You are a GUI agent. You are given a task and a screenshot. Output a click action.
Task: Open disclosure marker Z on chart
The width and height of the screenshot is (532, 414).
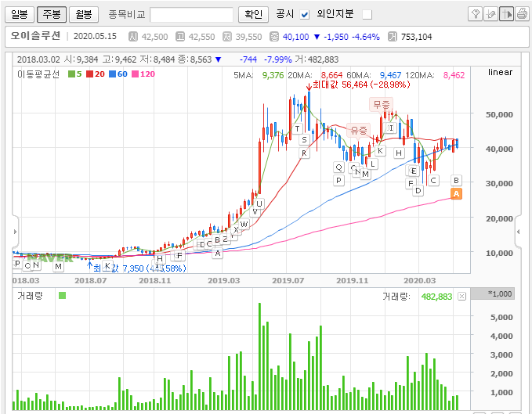click(x=225, y=239)
